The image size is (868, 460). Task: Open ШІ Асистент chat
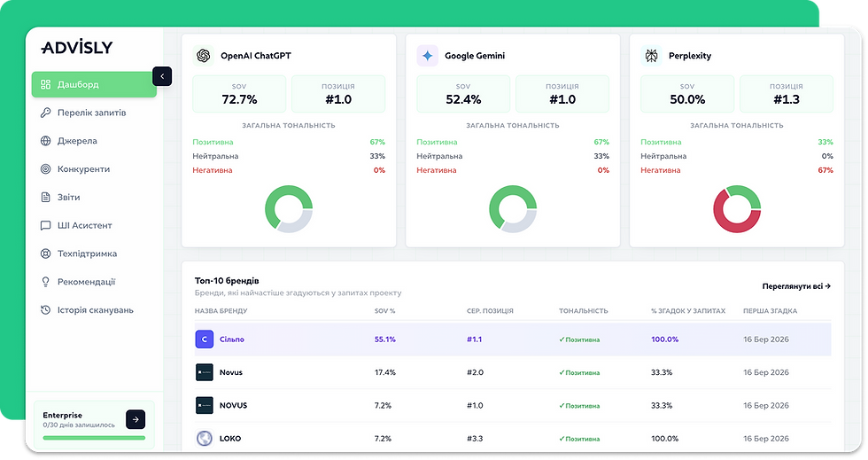[85, 225]
